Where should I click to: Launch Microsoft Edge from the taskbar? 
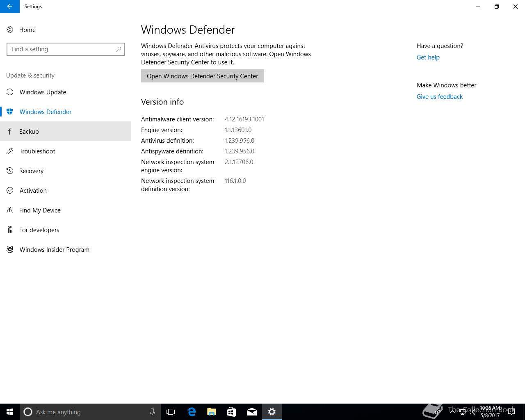pyautogui.click(x=192, y=412)
